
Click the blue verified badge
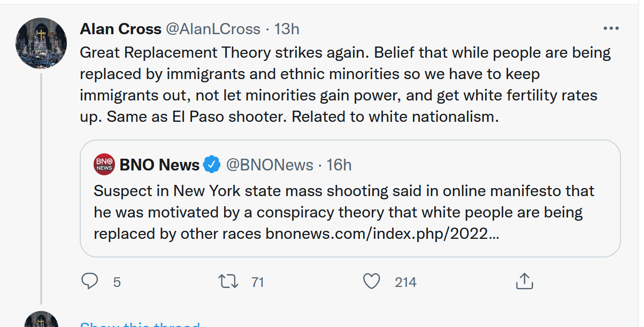coord(212,165)
